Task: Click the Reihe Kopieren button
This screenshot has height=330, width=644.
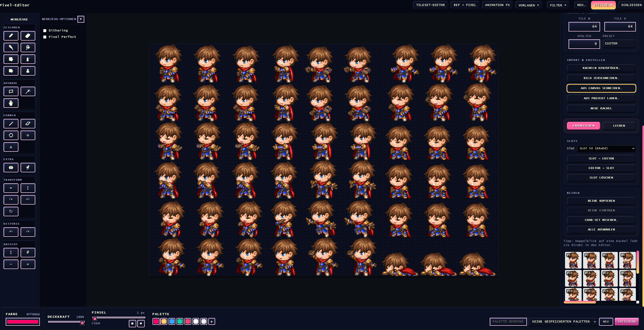Action: pos(601,201)
